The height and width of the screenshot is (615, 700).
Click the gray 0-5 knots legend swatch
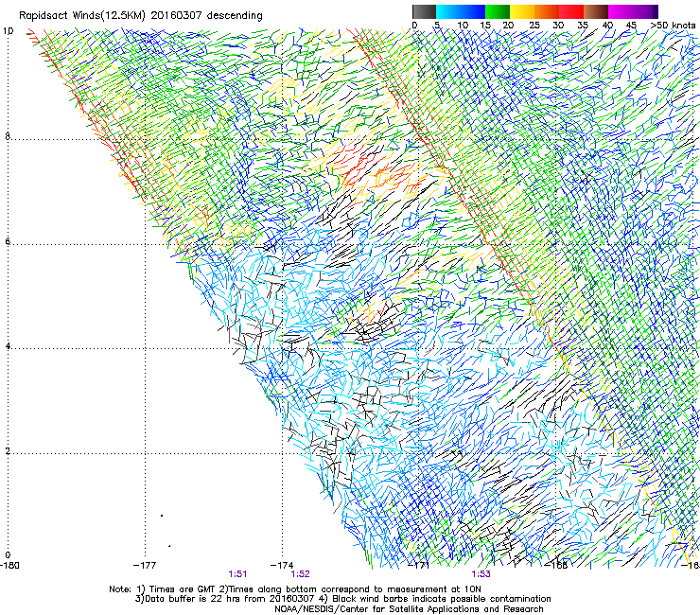click(424, 11)
